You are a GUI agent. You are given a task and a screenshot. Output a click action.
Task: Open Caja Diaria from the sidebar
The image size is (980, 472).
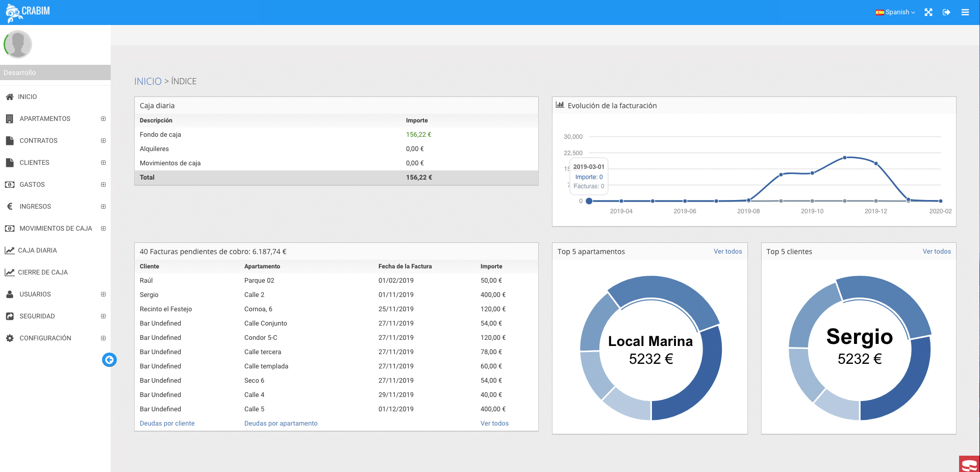pyautogui.click(x=37, y=251)
